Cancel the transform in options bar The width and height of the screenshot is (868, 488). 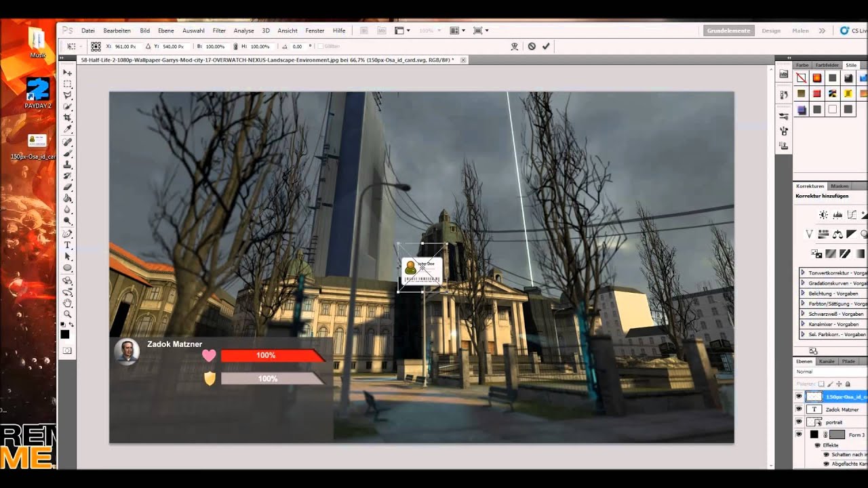(x=532, y=46)
